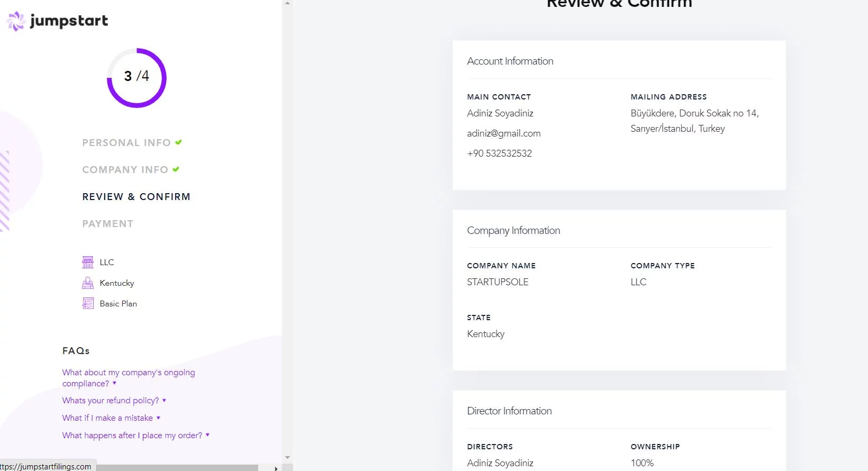Go to the Company Info step

[125, 170]
